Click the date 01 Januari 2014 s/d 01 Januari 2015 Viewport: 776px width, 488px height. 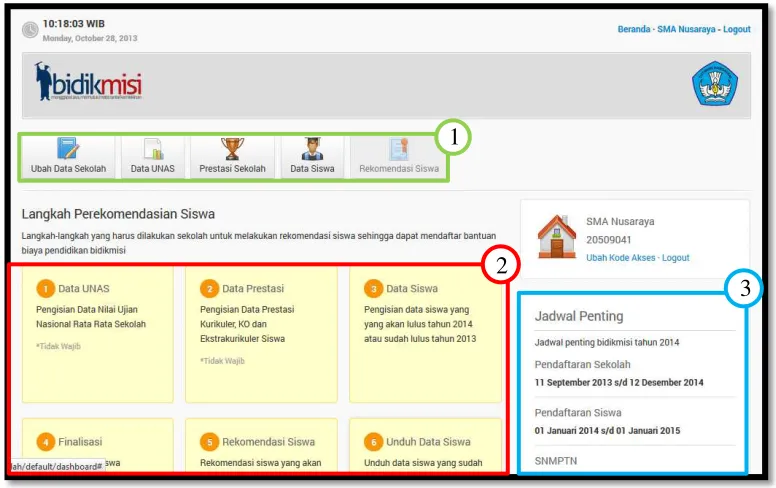(607, 430)
